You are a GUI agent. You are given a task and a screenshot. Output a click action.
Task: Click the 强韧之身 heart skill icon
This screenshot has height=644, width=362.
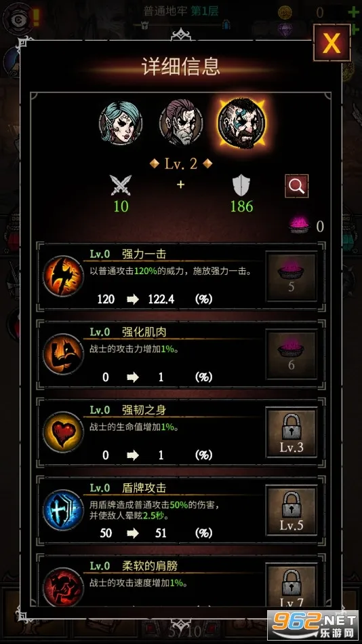click(x=63, y=432)
